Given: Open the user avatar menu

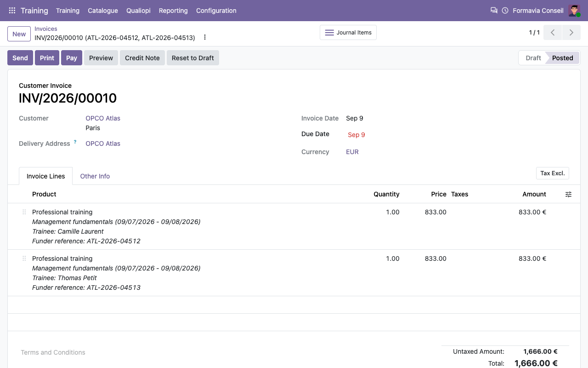Looking at the screenshot, I should pyautogui.click(x=574, y=11).
